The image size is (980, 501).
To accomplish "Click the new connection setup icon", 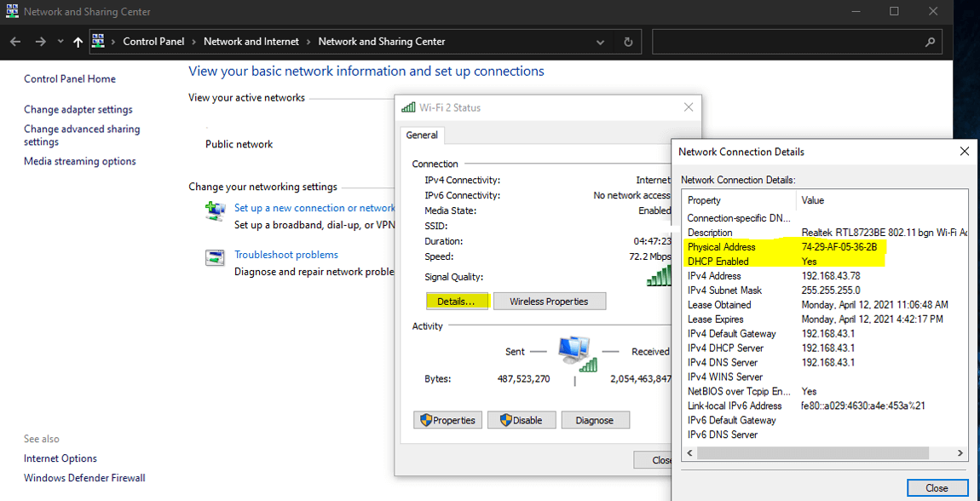I will point(215,210).
